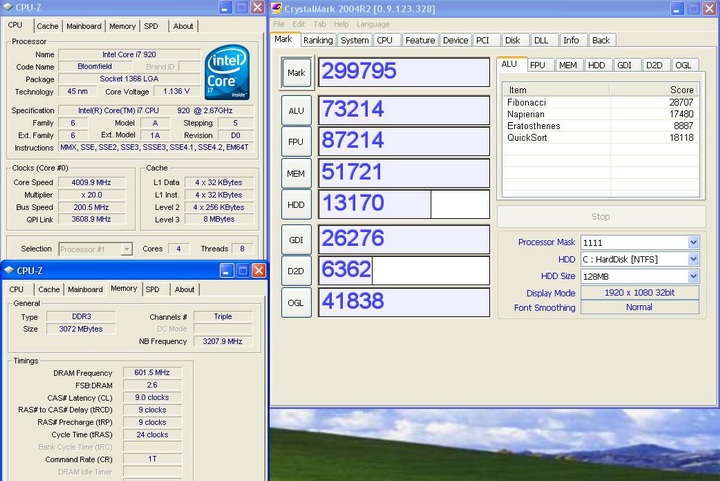Select the MEM results tab
Viewport: 720px width, 481px height.
568,65
